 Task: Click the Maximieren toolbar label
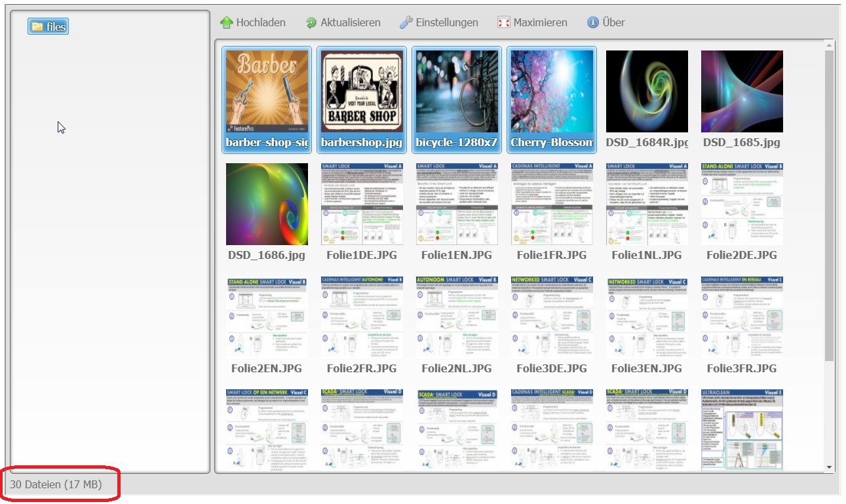[540, 22]
